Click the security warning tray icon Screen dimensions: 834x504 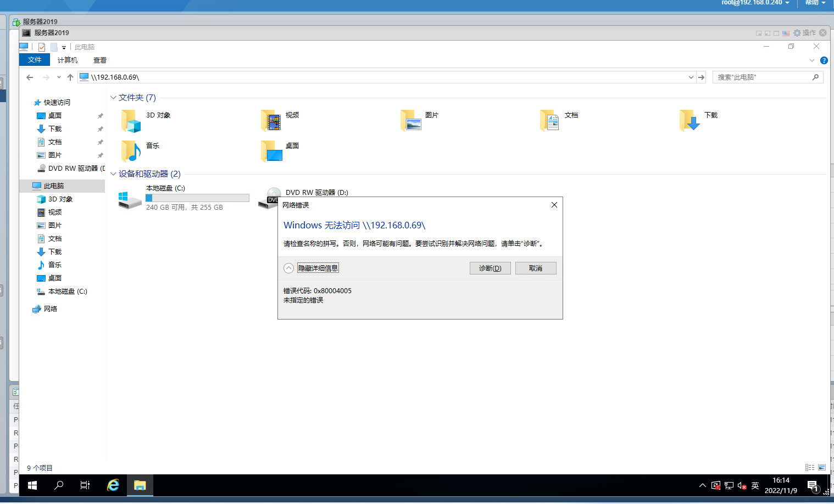click(716, 485)
